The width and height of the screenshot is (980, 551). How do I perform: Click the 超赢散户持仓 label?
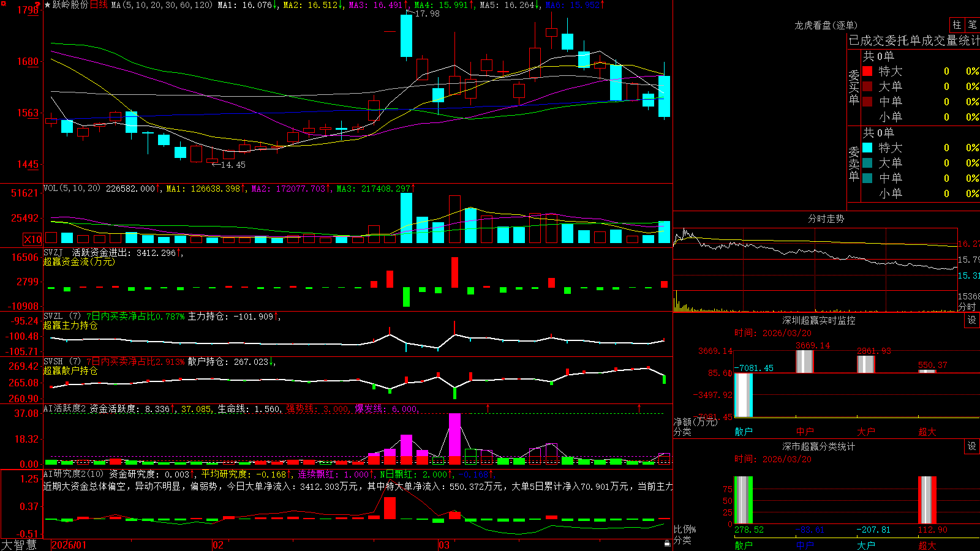pos(70,370)
